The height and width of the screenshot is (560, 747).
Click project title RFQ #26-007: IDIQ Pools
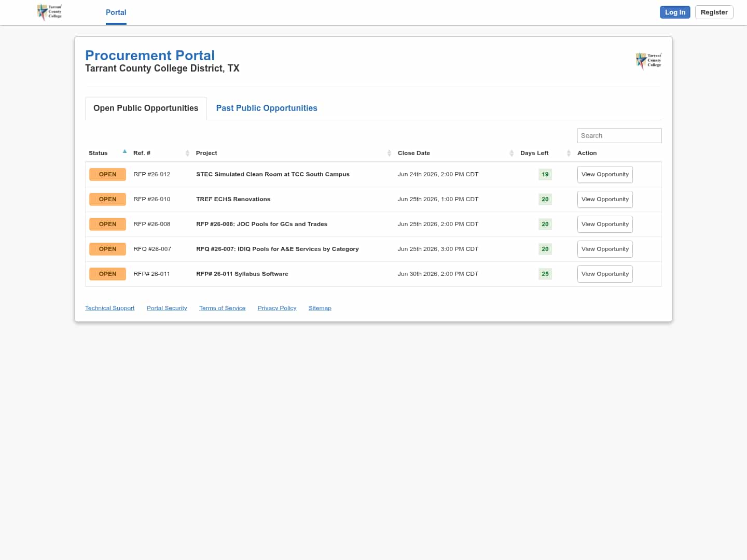click(x=278, y=249)
